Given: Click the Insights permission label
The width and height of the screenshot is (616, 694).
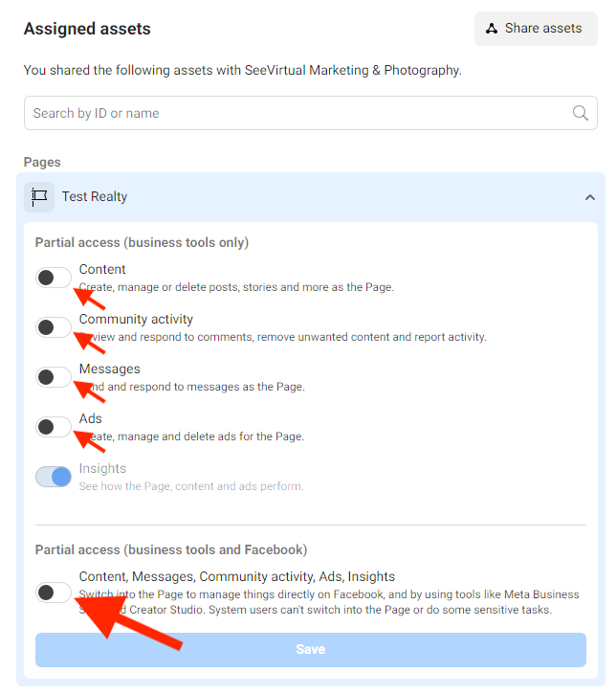Looking at the screenshot, I should click(102, 468).
